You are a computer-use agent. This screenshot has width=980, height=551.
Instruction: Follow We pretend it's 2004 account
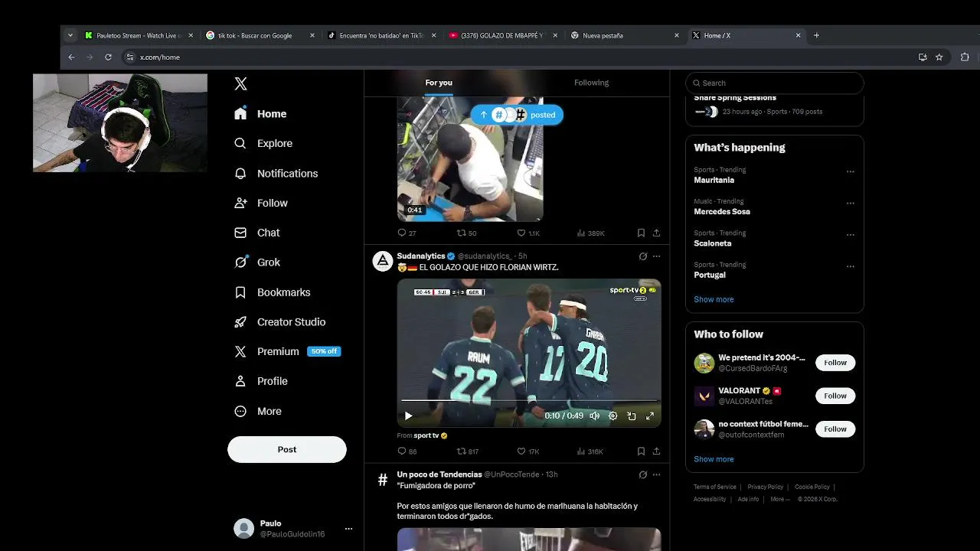click(835, 363)
